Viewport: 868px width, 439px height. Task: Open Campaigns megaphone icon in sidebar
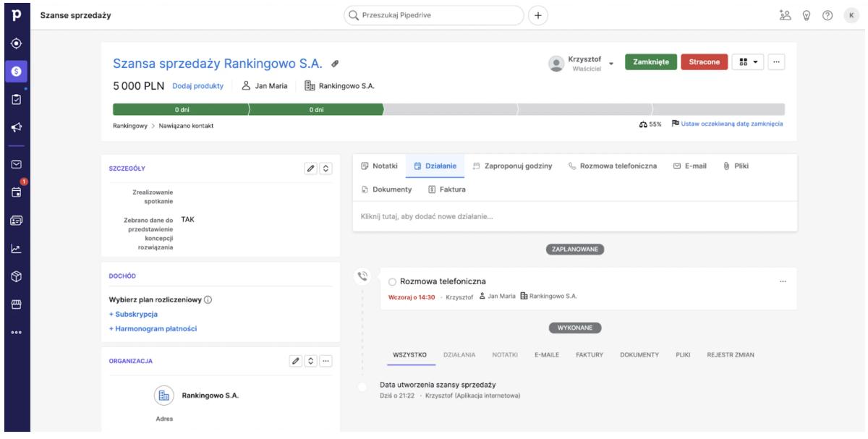click(14, 127)
